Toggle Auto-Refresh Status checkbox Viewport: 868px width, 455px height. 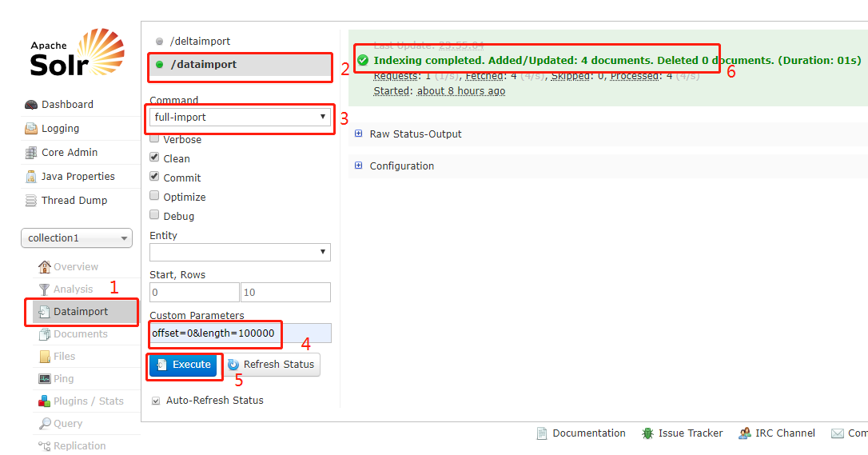[x=156, y=401]
